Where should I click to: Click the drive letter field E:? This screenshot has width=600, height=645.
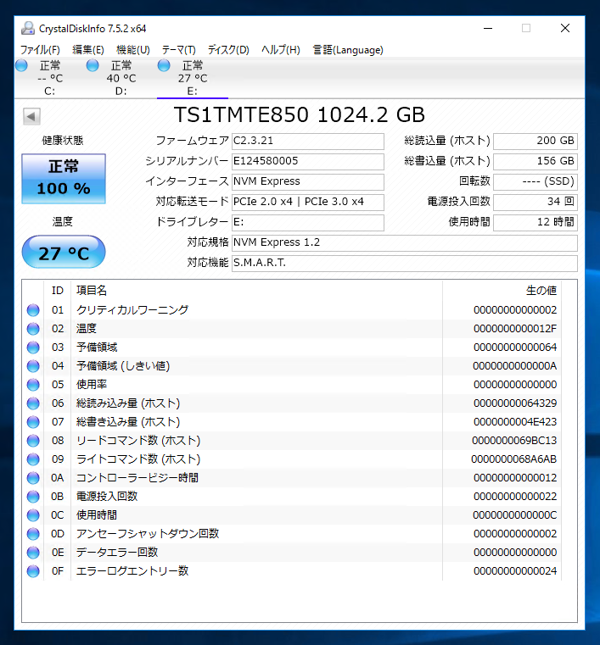pos(308,222)
